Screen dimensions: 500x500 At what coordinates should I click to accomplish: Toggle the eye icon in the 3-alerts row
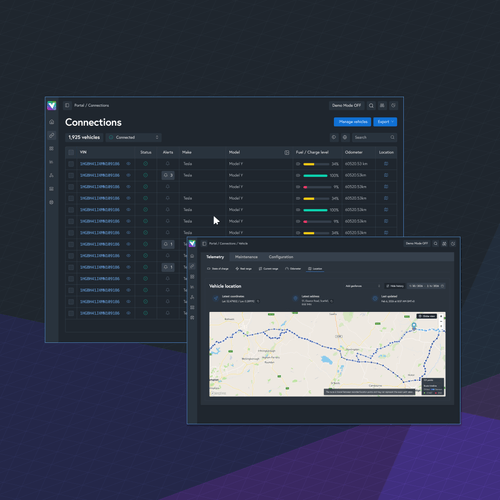pyautogui.click(x=128, y=175)
